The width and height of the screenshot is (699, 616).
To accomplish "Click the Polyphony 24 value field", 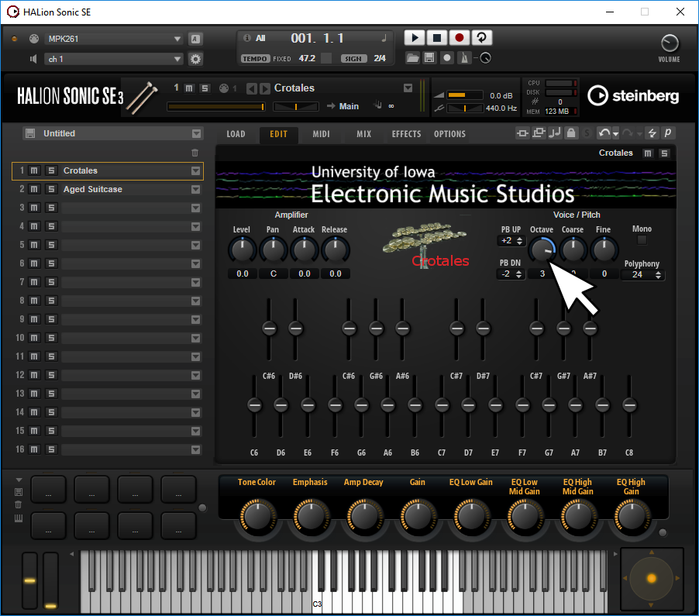I will tap(638, 274).
